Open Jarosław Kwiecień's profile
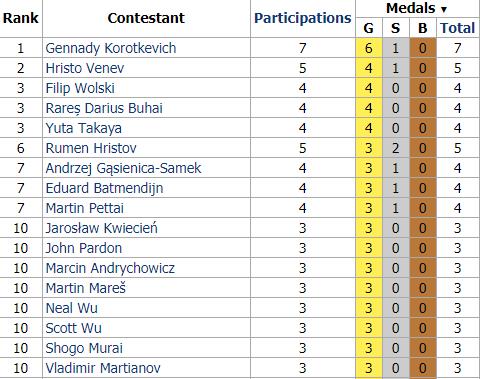 pos(101,228)
